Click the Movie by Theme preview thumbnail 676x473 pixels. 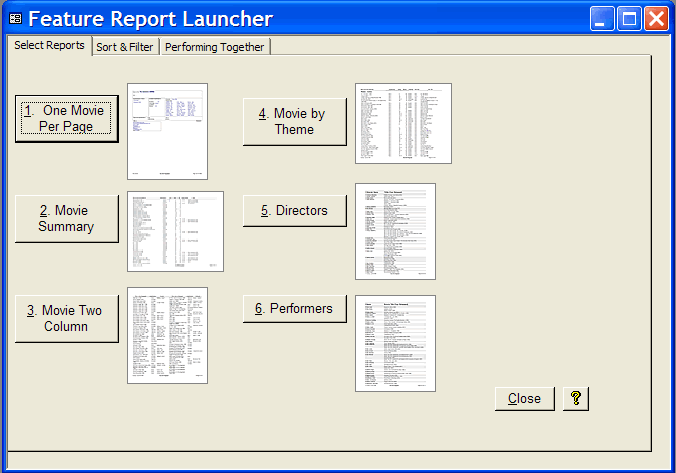[403, 123]
